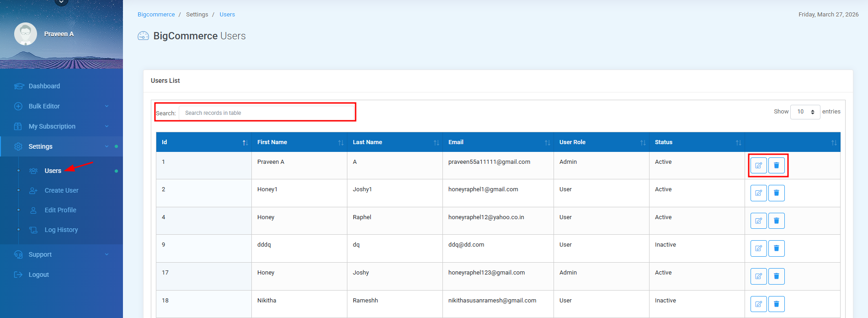Screen dimensions: 868x318
Task: Click the Support headset icon
Action: point(18,254)
